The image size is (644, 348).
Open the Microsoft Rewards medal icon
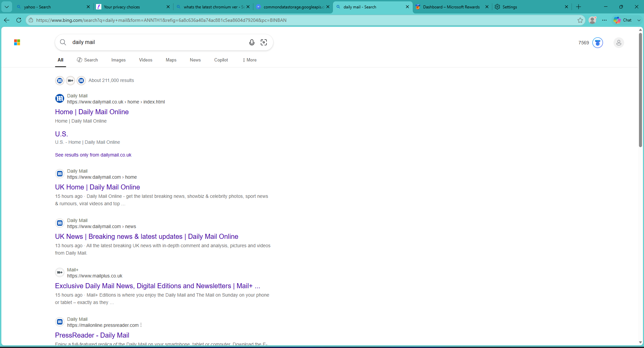point(598,43)
